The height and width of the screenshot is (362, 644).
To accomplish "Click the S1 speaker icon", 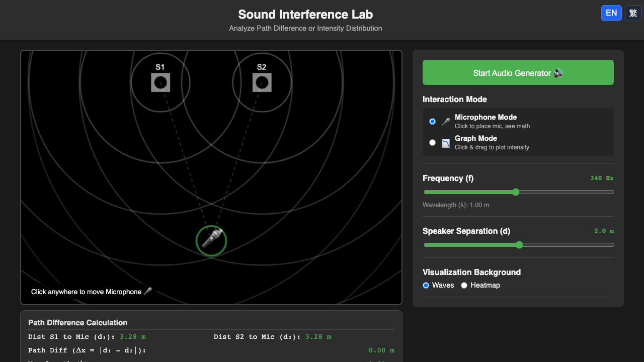I will tap(160, 82).
